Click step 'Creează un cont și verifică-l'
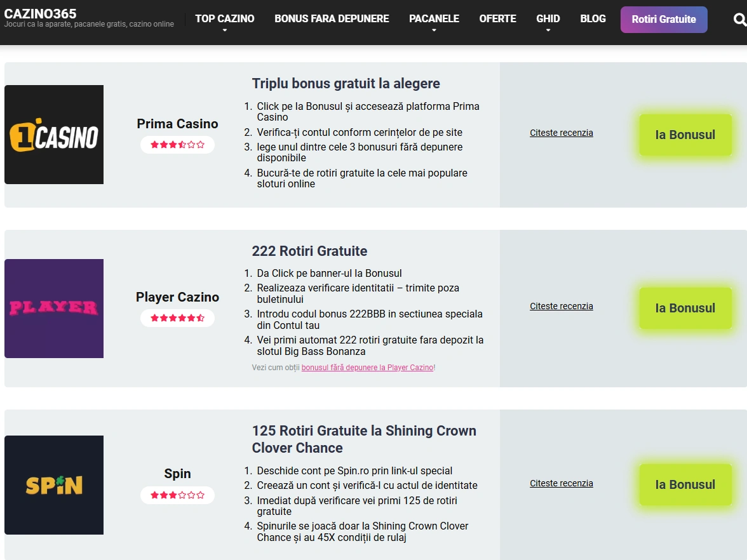The width and height of the screenshot is (747, 560). coord(367,486)
